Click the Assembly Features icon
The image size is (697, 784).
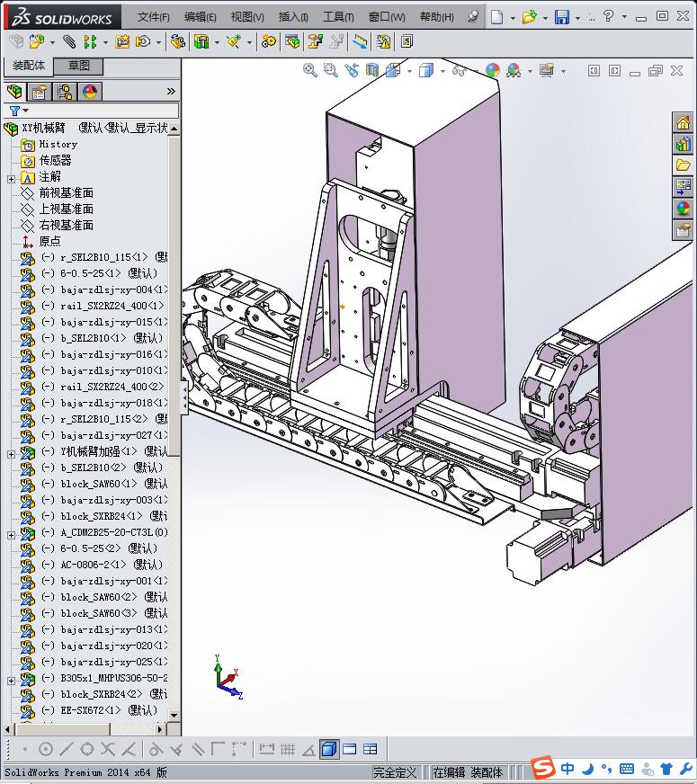[201, 41]
